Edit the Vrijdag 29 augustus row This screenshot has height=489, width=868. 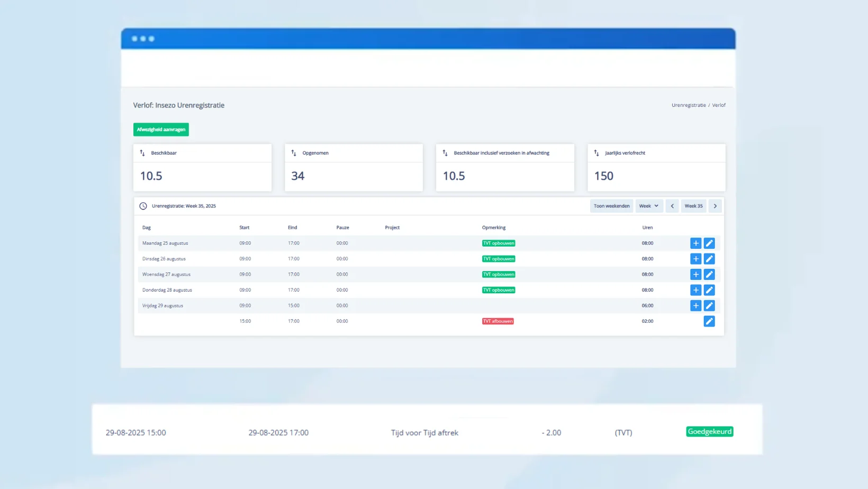click(x=709, y=305)
